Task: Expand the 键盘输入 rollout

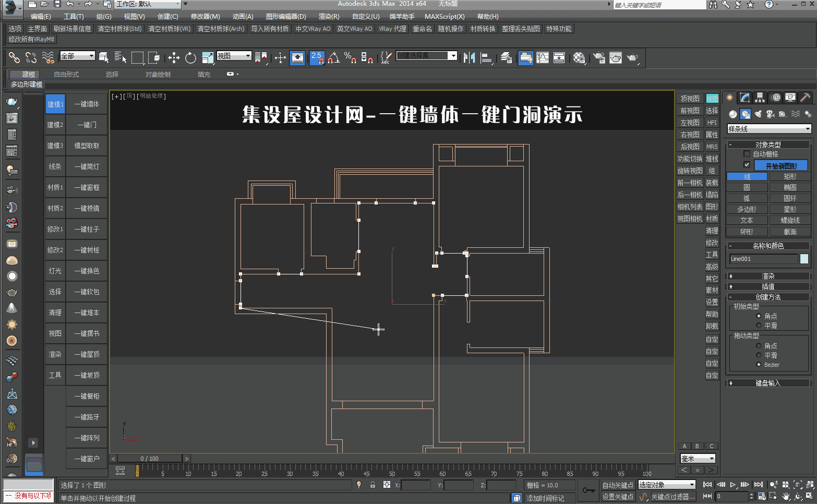Action: coord(768,383)
